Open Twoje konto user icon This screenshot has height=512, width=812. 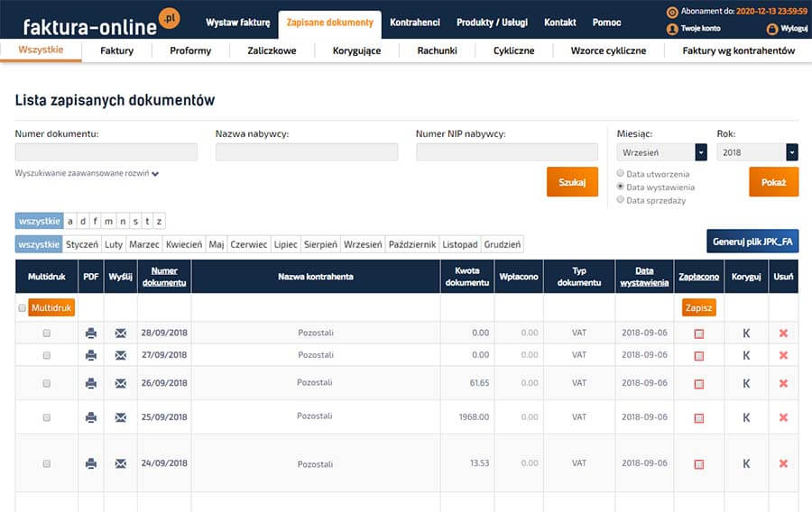tap(672, 29)
